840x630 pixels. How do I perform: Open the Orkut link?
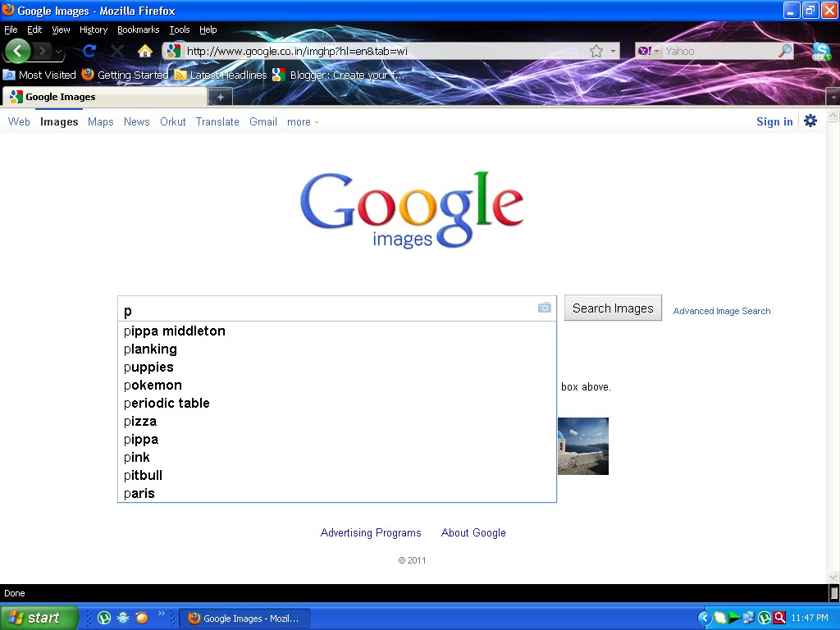coord(172,121)
